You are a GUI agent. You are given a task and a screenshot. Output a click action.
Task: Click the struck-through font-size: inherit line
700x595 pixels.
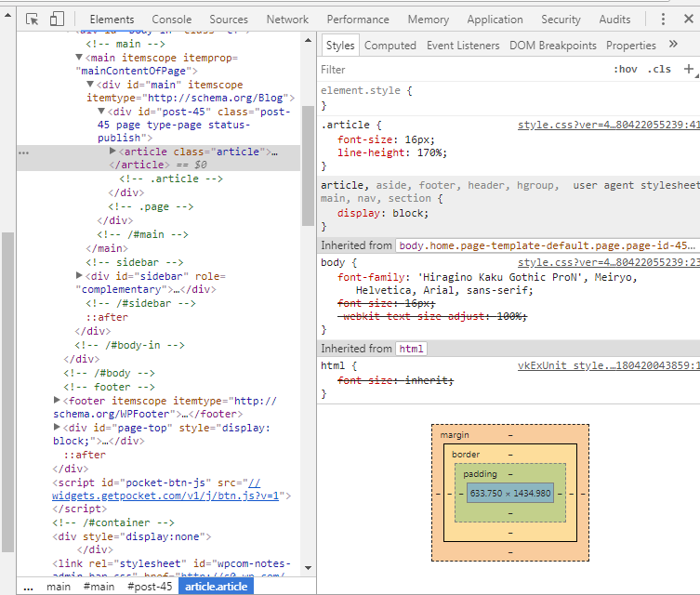[395, 380]
